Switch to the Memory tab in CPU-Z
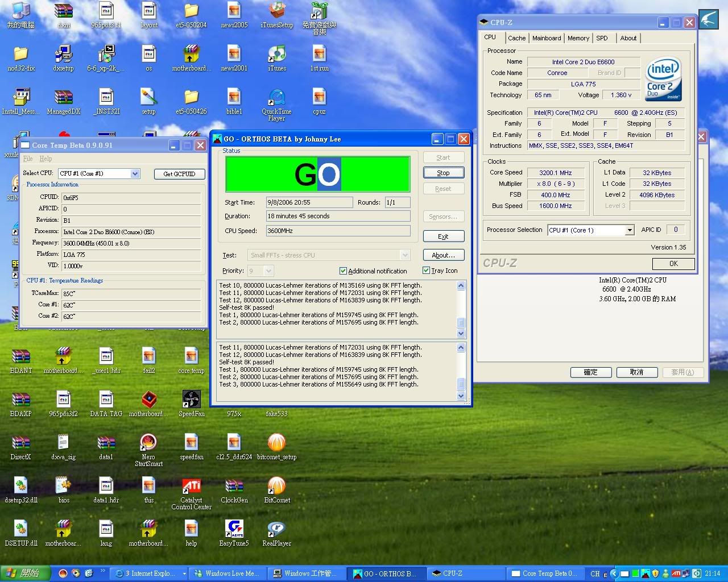Image resolution: width=728 pixels, height=582 pixels. 578,38
